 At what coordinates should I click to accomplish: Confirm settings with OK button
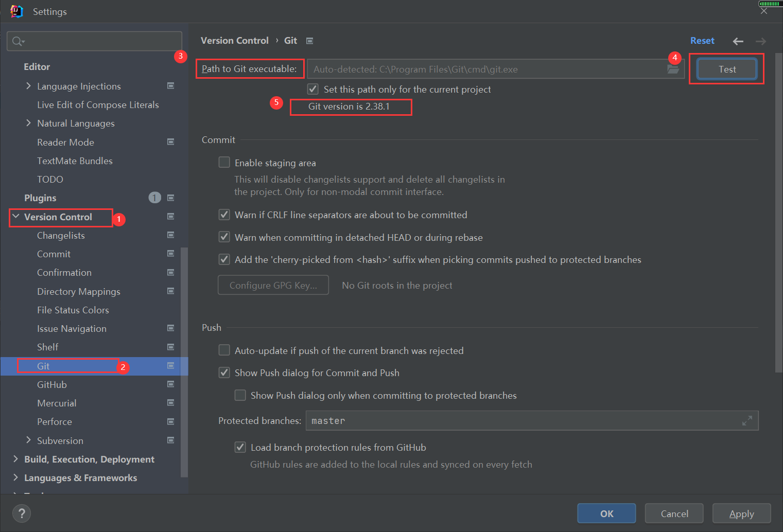click(x=606, y=513)
